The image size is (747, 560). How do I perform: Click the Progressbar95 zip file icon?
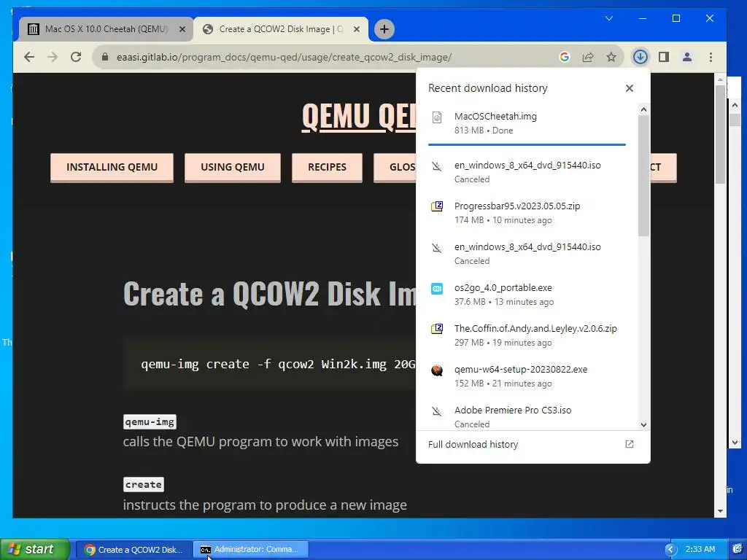[437, 206]
